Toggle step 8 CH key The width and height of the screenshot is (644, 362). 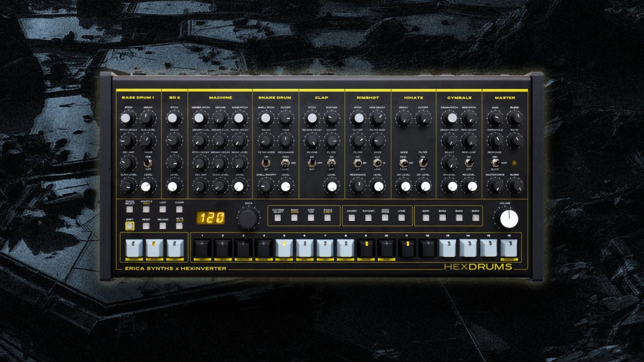pyautogui.click(x=345, y=248)
